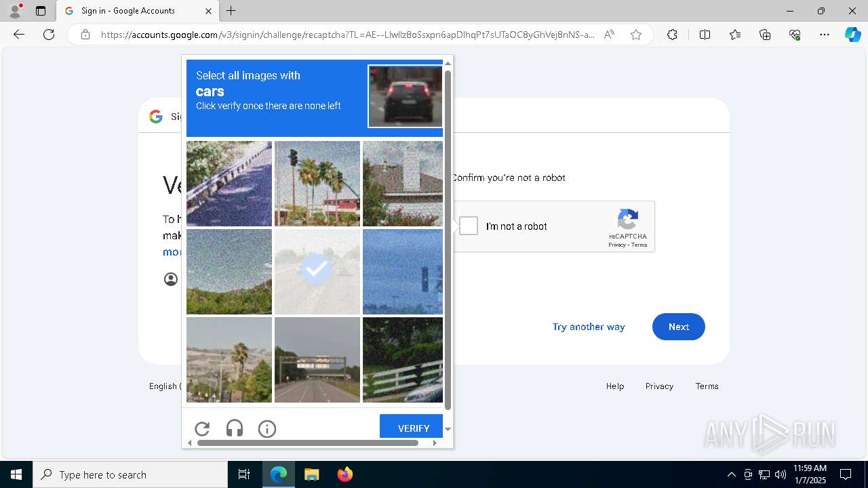Open the Windows Start menu
The image size is (868, 488).
(16, 474)
